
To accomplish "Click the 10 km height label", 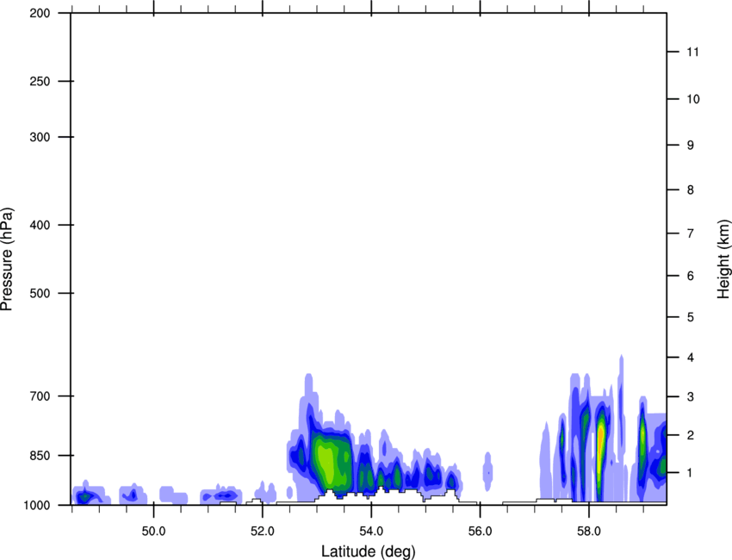I will [693, 99].
